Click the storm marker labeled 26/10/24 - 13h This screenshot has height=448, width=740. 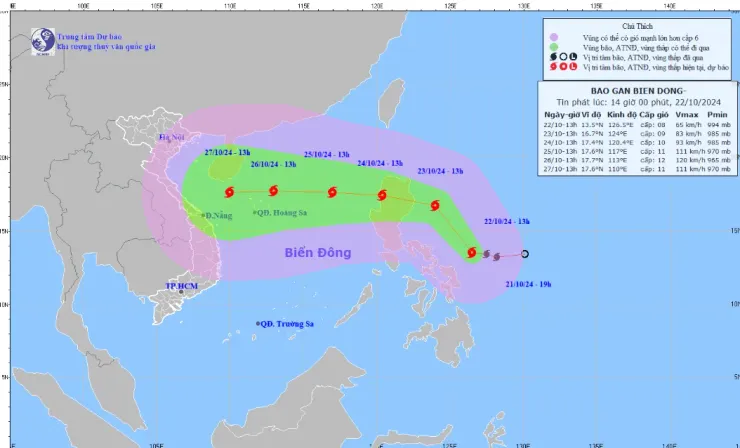point(273,192)
